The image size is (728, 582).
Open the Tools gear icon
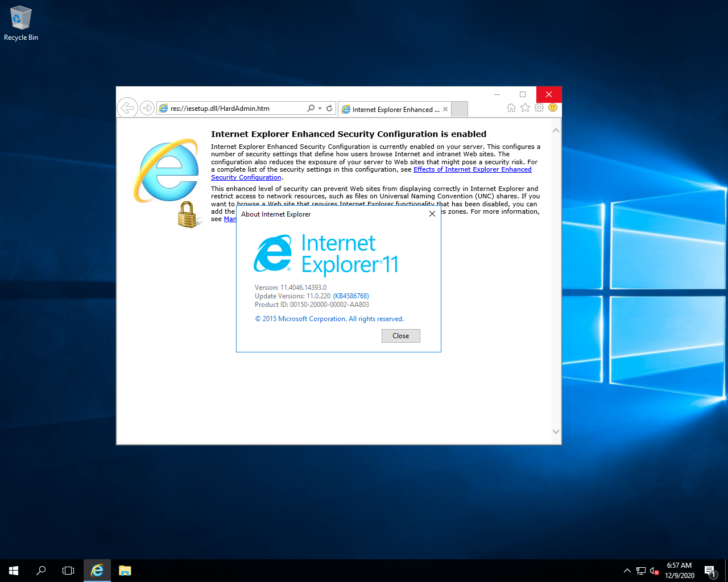coord(539,107)
